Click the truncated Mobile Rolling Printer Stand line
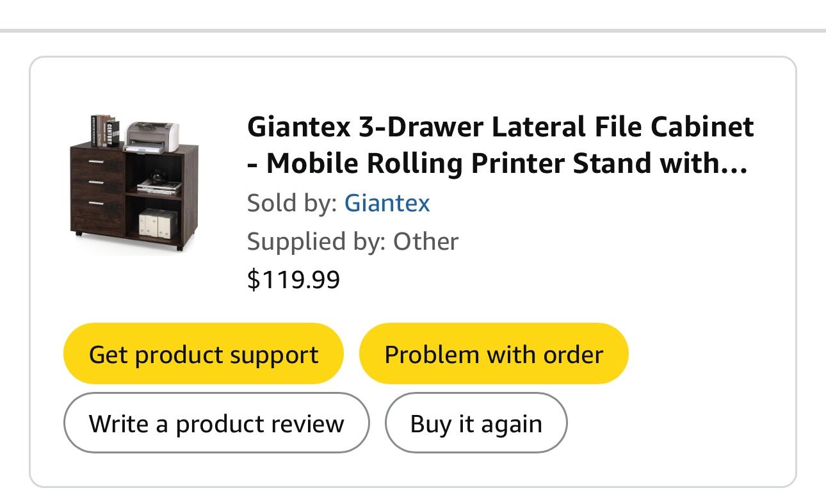The image size is (826, 504). tap(497, 164)
